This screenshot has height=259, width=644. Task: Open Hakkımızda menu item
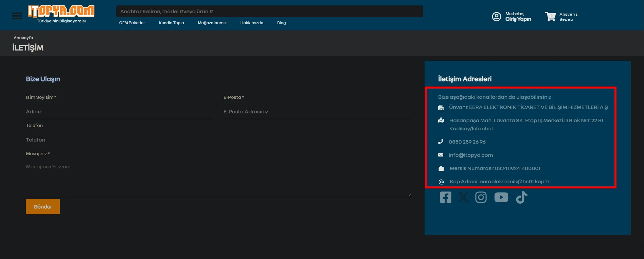click(252, 23)
